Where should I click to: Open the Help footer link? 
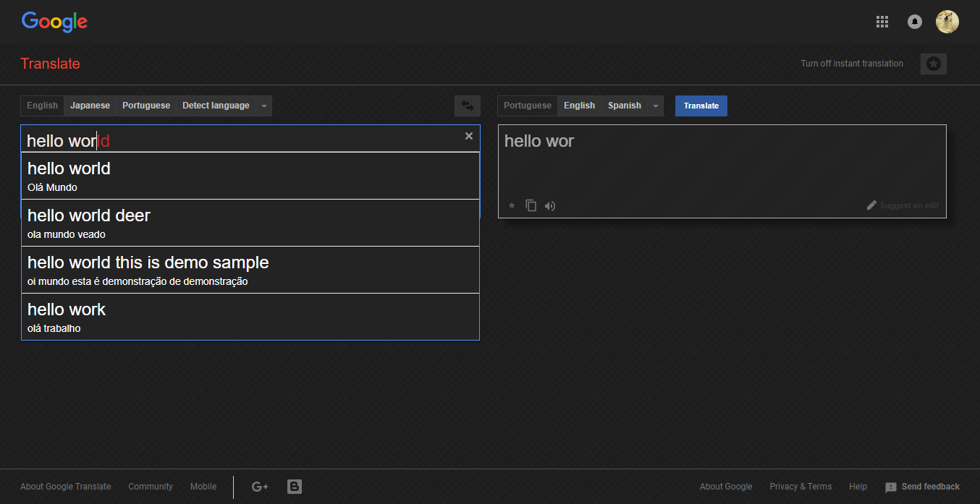[x=858, y=487]
